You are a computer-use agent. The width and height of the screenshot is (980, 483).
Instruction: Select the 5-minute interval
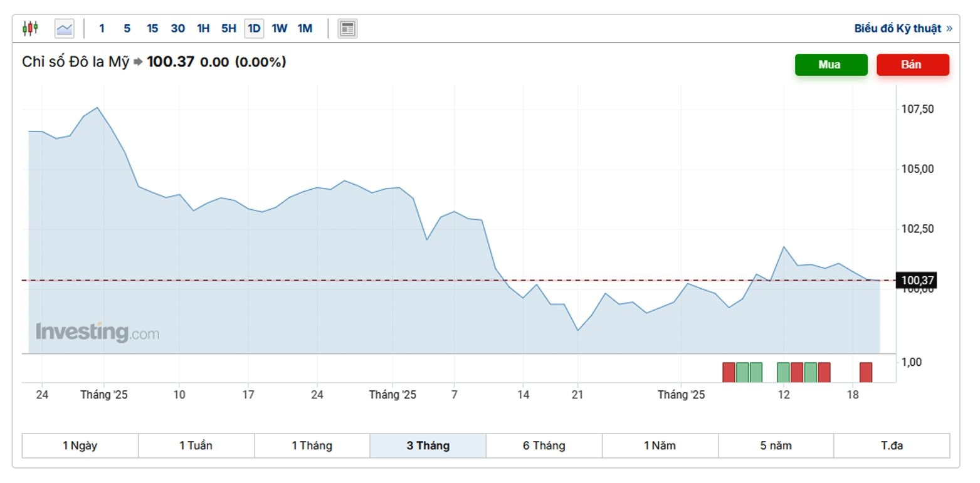click(x=127, y=28)
